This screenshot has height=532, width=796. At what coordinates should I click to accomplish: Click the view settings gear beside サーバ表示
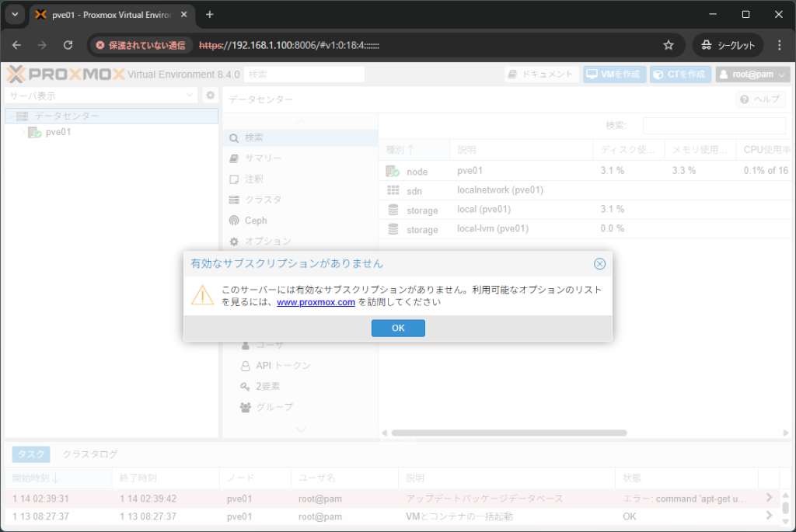209,94
